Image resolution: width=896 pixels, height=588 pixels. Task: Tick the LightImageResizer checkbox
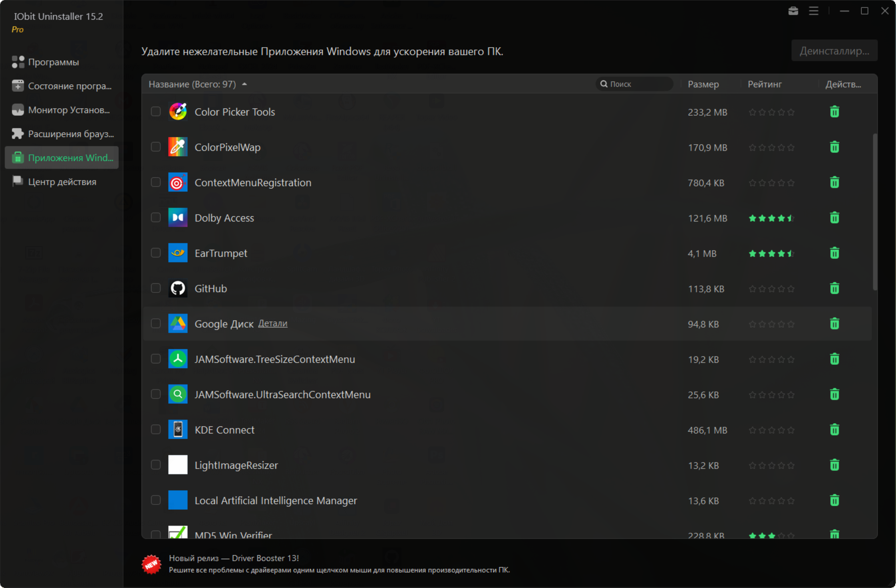pos(156,465)
